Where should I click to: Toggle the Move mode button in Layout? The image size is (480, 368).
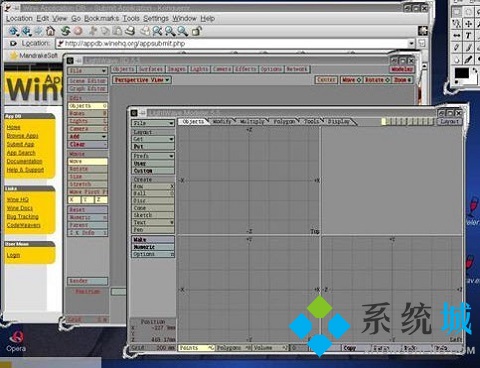pyautogui.click(x=352, y=80)
